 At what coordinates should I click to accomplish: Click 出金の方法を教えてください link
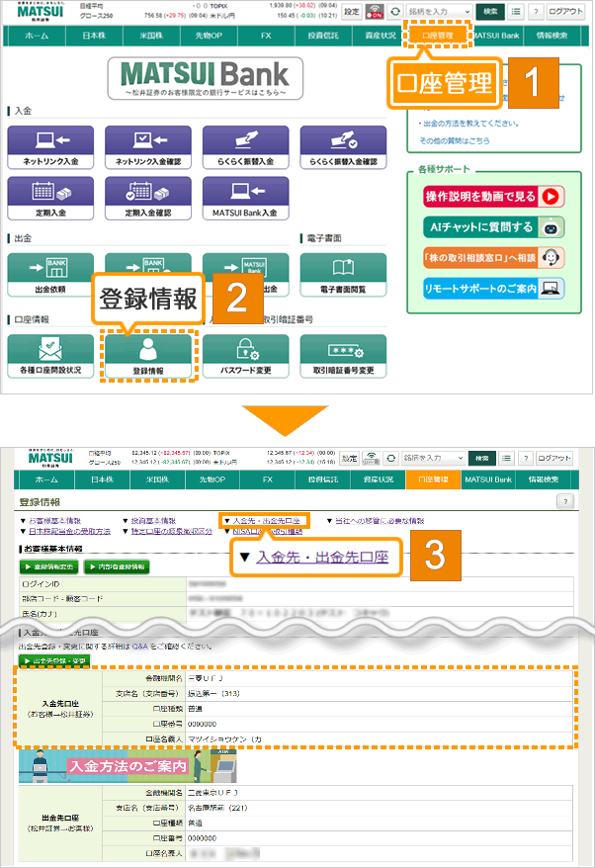point(471,124)
